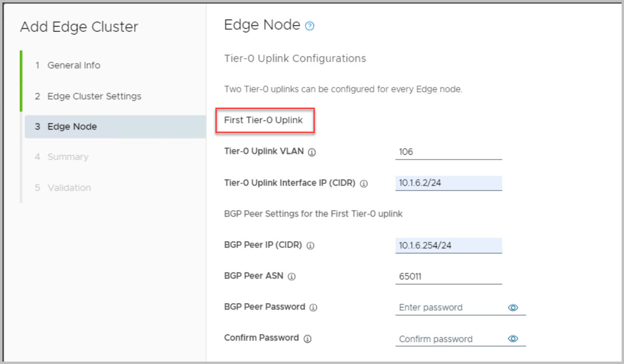The height and width of the screenshot is (364, 624).
Task: Click info icon next to BGP Peer Password
Action: (313, 307)
